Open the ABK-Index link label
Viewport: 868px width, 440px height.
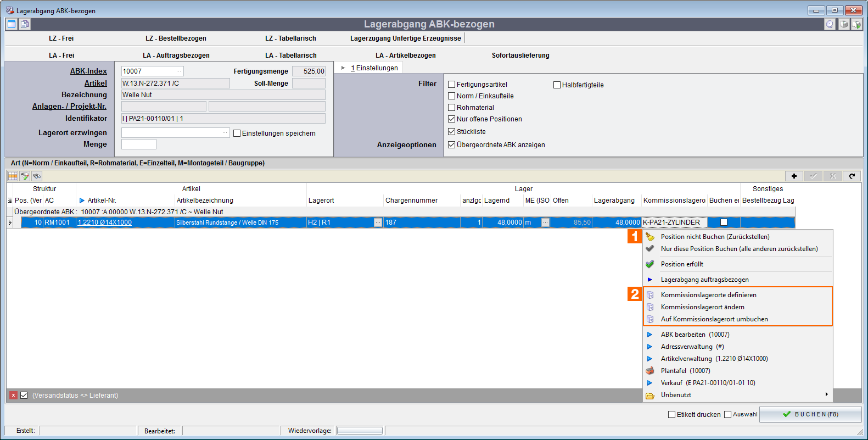pyautogui.click(x=88, y=71)
